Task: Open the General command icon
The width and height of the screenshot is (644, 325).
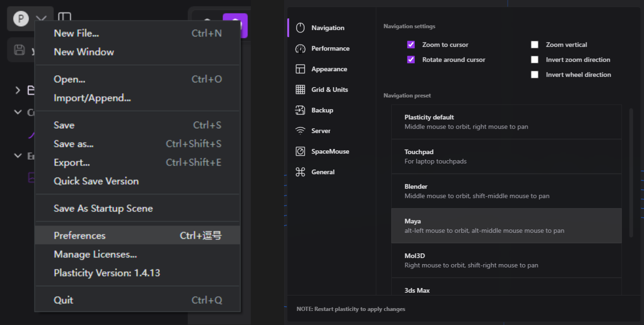Action: (x=300, y=172)
